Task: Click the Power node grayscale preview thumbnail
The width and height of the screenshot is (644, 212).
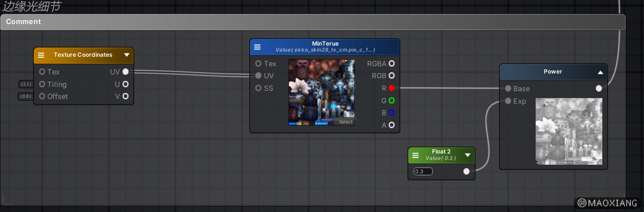Action: [568, 131]
